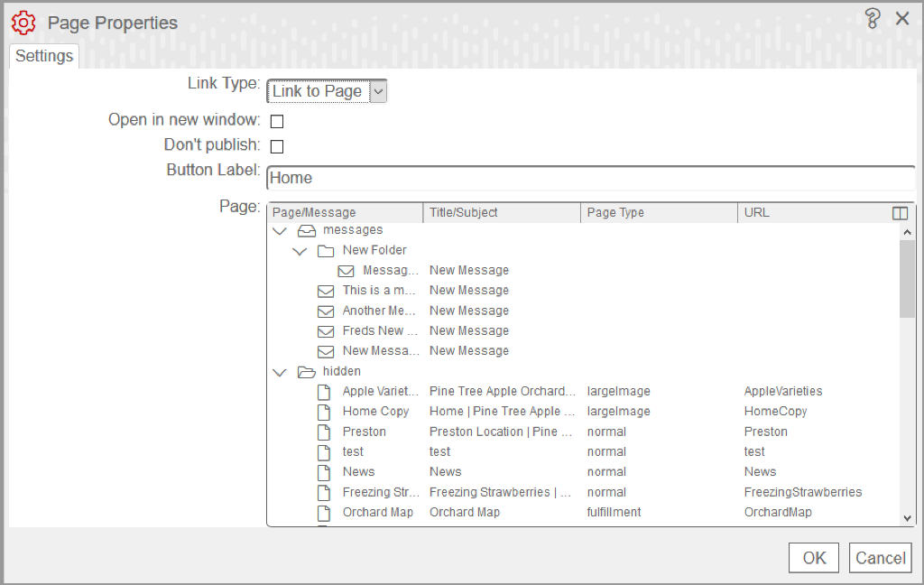
Task: Click the Cancel button
Action: (x=881, y=558)
